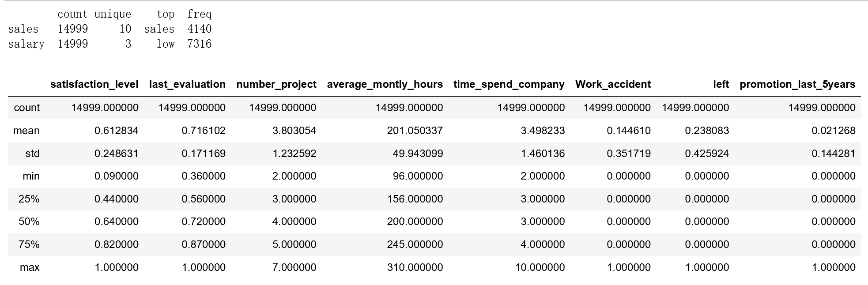Click mean number_project value 3.803054

click(x=294, y=131)
